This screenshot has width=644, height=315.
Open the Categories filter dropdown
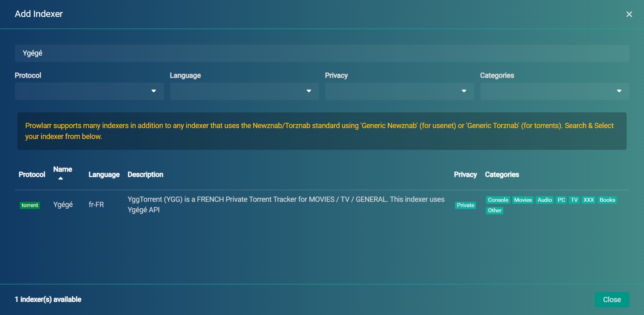point(555,91)
